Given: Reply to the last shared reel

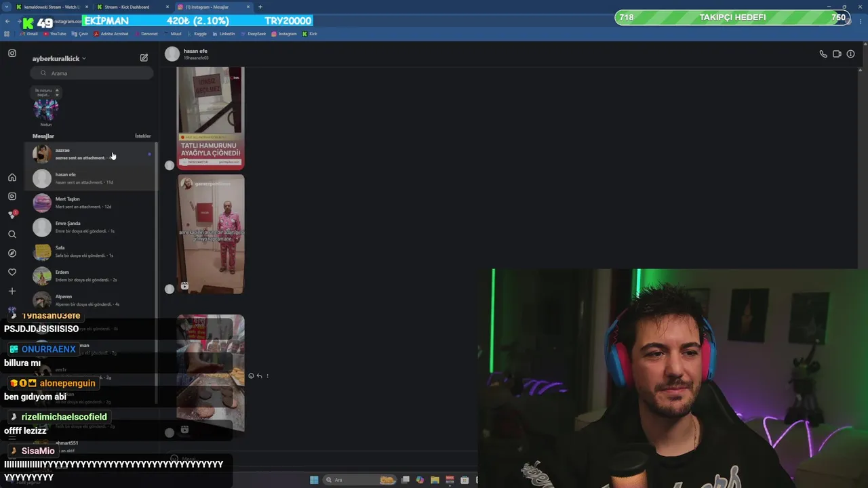Looking at the screenshot, I should pyautogui.click(x=259, y=375).
